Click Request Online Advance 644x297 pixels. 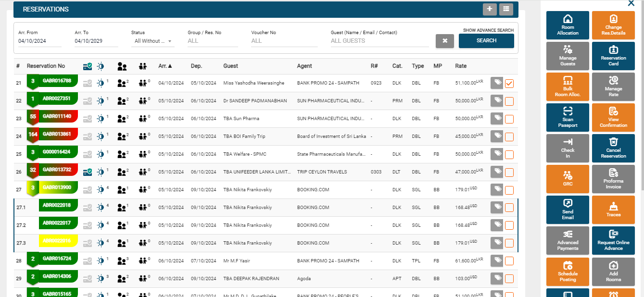(613, 241)
